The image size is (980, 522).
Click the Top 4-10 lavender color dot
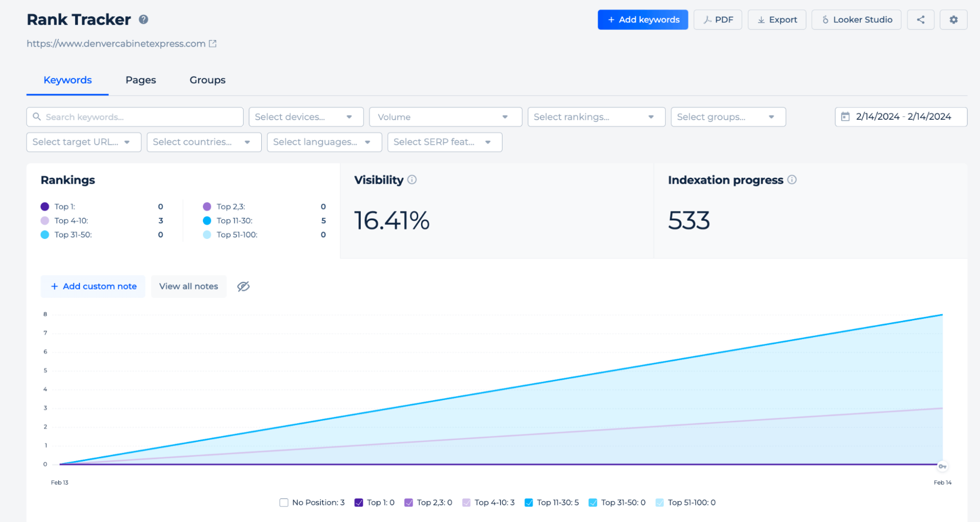[x=45, y=221]
